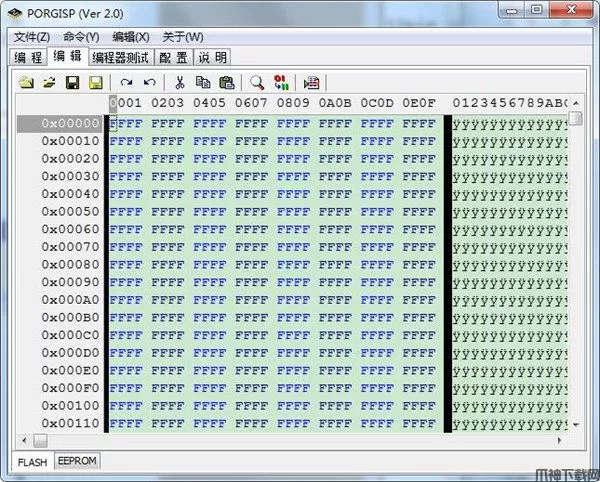Switch to the EEPROM tab
The width and height of the screenshot is (600, 482).
click(77, 461)
